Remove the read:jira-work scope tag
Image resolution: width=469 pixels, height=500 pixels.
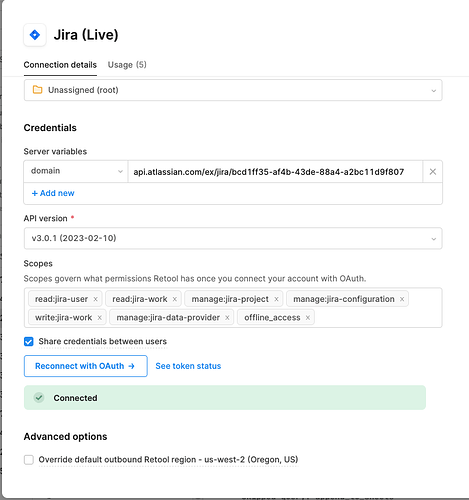click(x=175, y=299)
